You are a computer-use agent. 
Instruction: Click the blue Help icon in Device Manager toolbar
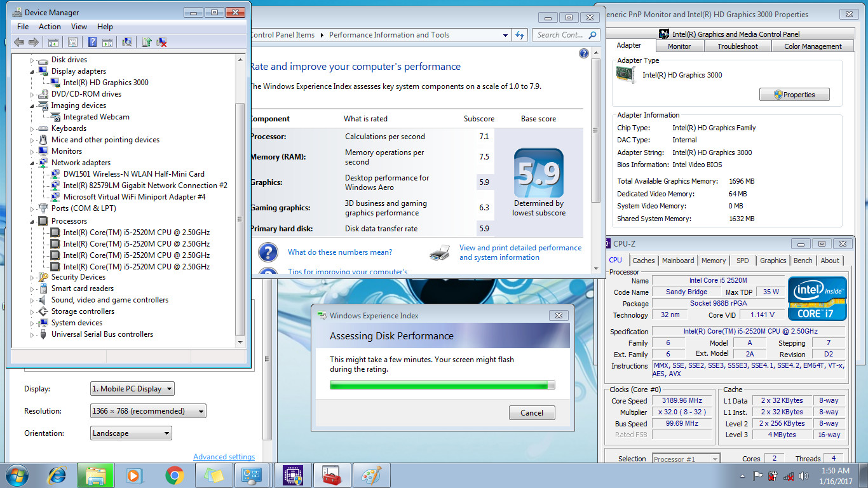(92, 42)
